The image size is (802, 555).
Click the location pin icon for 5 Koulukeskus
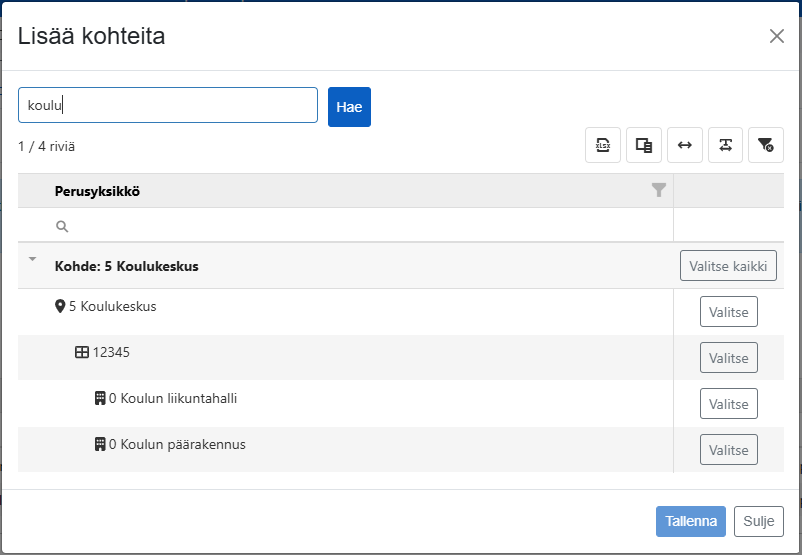(x=60, y=306)
